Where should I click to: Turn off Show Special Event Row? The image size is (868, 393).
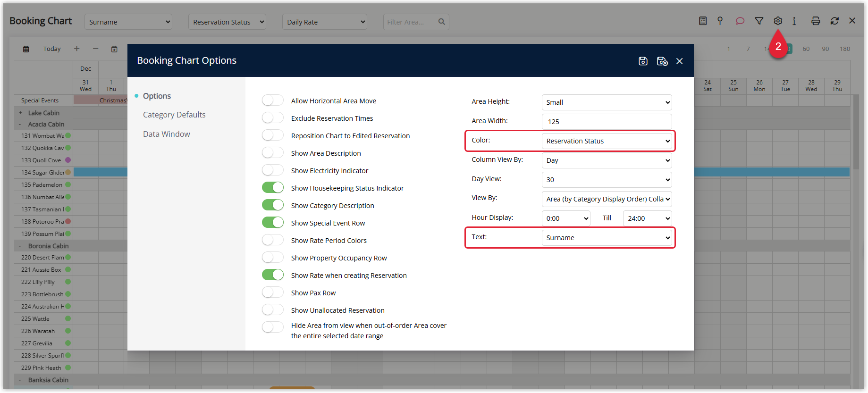273,223
